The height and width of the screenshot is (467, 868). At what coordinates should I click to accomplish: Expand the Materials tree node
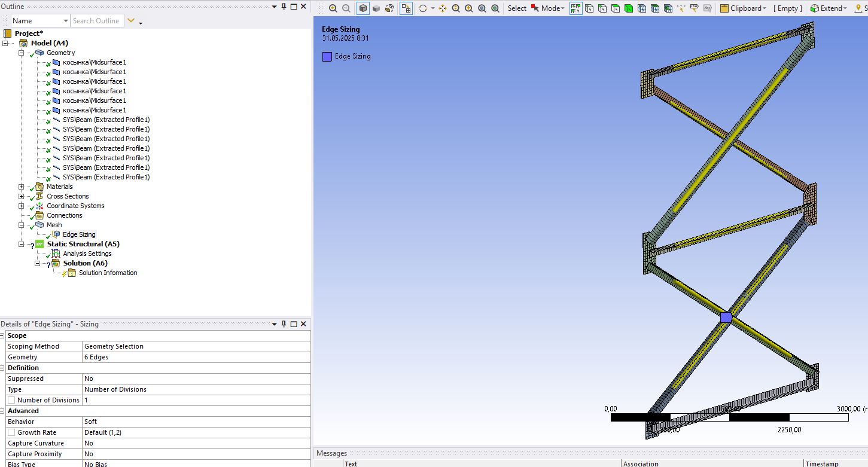click(x=22, y=187)
